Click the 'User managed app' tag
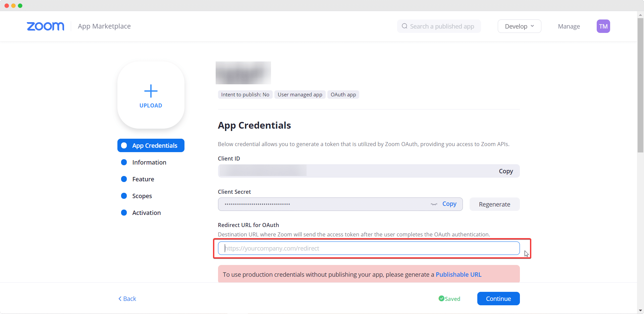644x314 pixels. 300,95
